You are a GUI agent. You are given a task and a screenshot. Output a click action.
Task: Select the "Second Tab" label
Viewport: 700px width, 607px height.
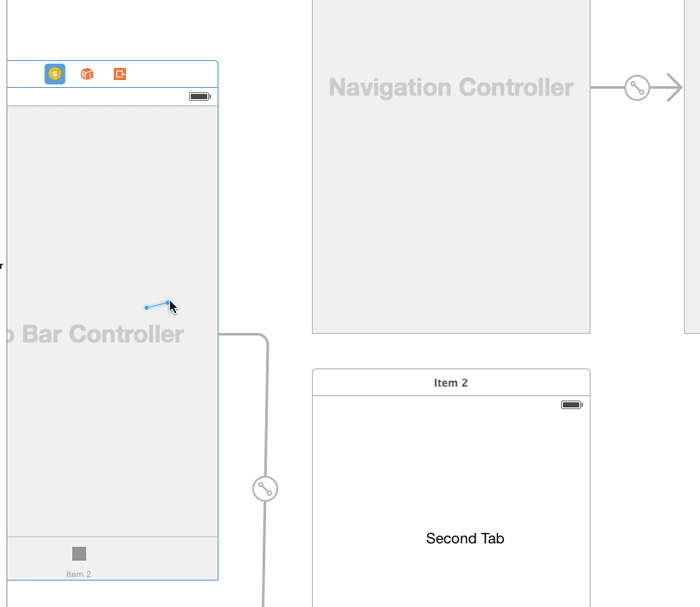pos(465,538)
